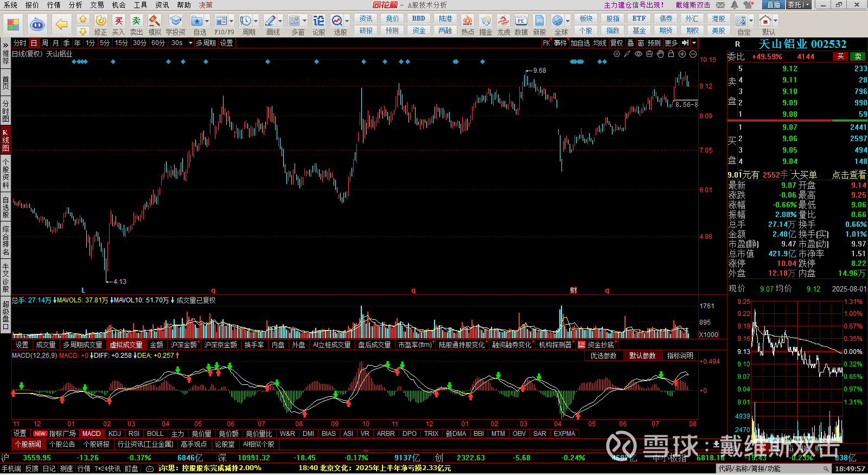Click the 直播 live broadcast button
The width and height of the screenshot is (868, 475).
tap(773, 4)
